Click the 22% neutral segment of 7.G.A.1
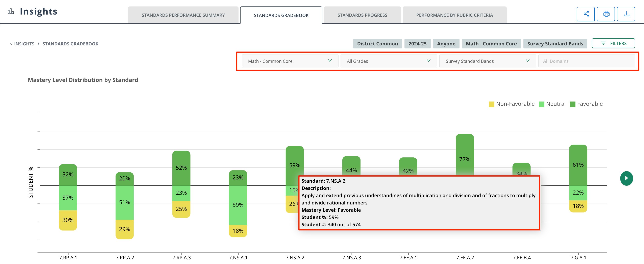Screen dimensions: 644x264 click(578, 193)
